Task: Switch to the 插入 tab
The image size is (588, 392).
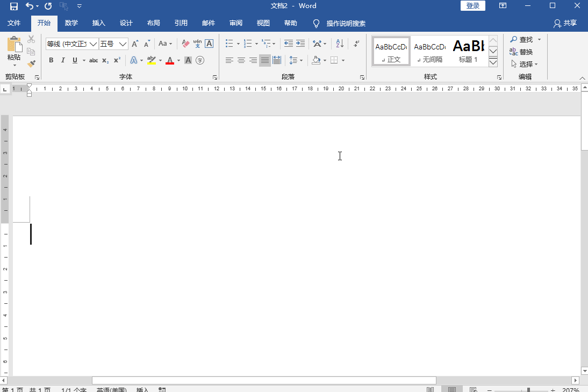Action: [x=98, y=23]
